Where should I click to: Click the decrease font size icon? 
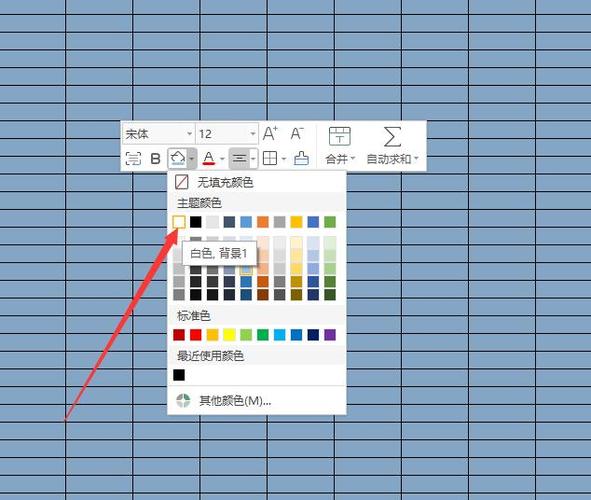(x=297, y=133)
